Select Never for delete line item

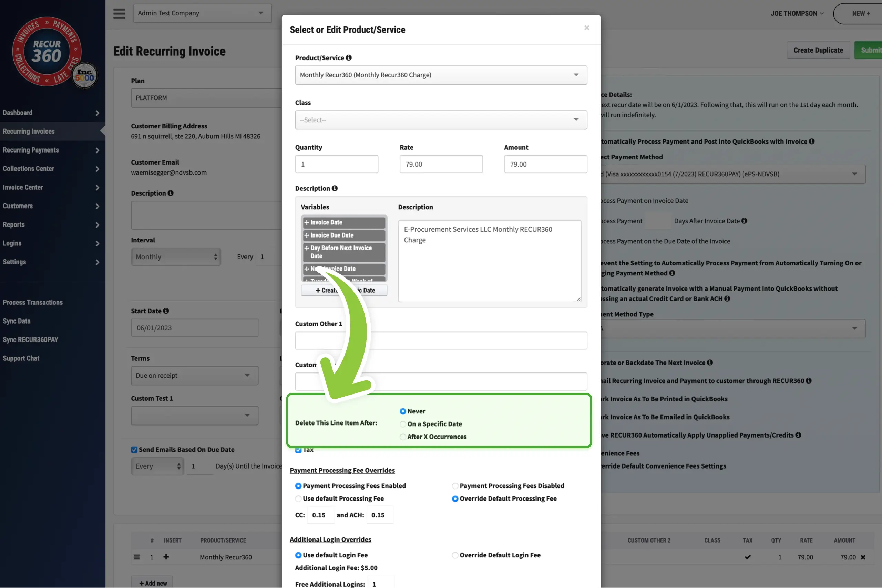(403, 411)
